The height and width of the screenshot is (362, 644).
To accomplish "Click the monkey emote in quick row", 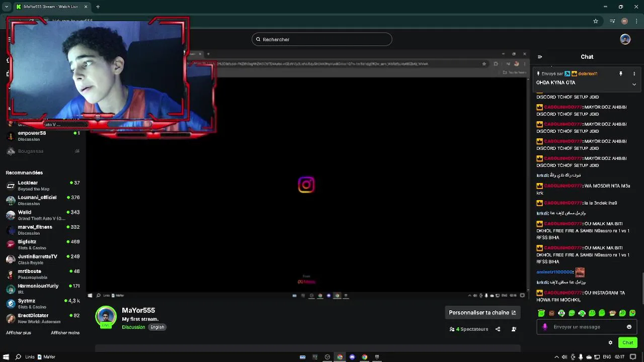I will pyautogui.click(x=612, y=313).
